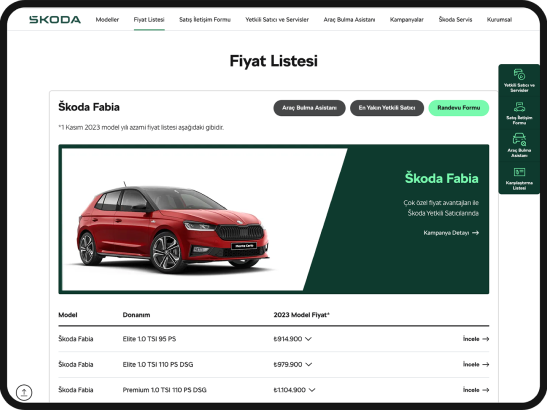Viewport: 547px width, 411px height.
Task: Click the Škoda Fabia banner title
Action: tap(442, 178)
